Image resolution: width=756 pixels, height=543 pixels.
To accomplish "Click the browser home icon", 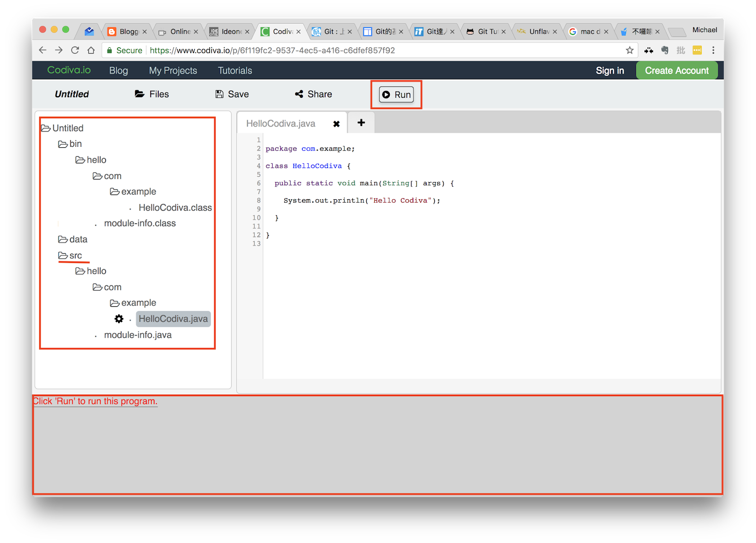I will point(91,50).
